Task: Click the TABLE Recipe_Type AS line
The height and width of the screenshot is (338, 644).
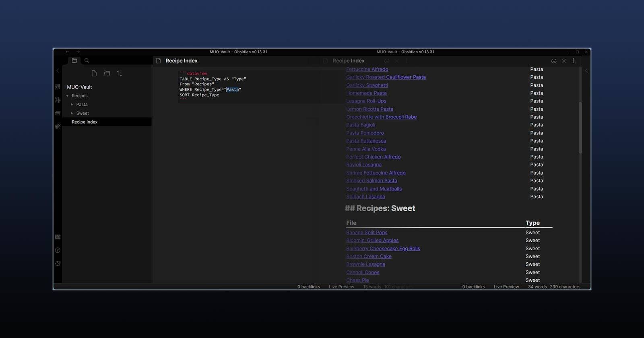Action: click(x=213, y=79)
